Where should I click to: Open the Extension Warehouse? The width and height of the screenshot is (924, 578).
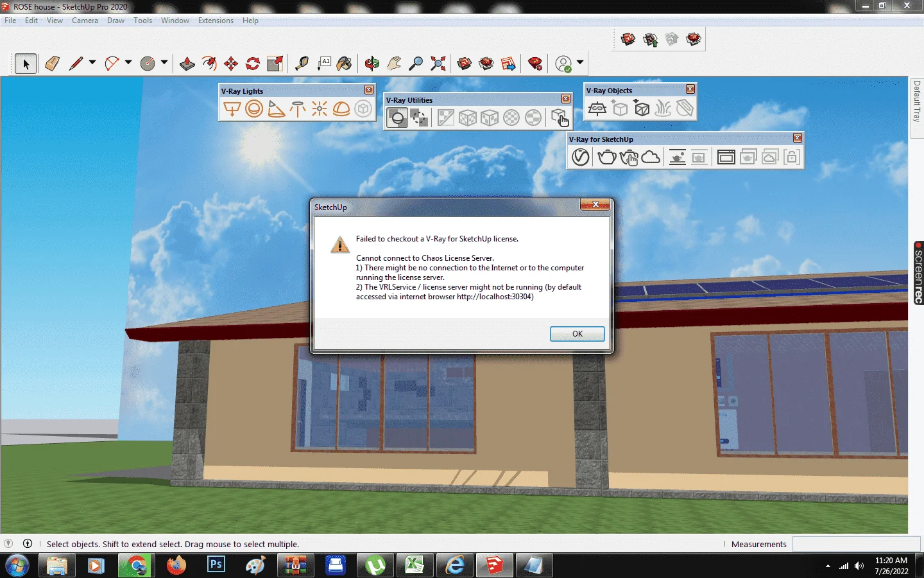[x=486, y=63]
